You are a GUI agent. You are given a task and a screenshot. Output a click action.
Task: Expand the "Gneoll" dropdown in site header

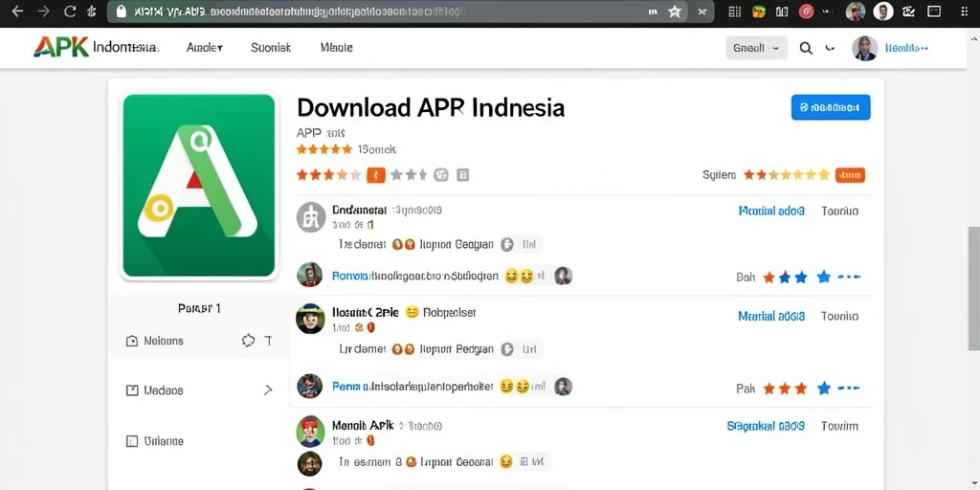pos(756,48)
